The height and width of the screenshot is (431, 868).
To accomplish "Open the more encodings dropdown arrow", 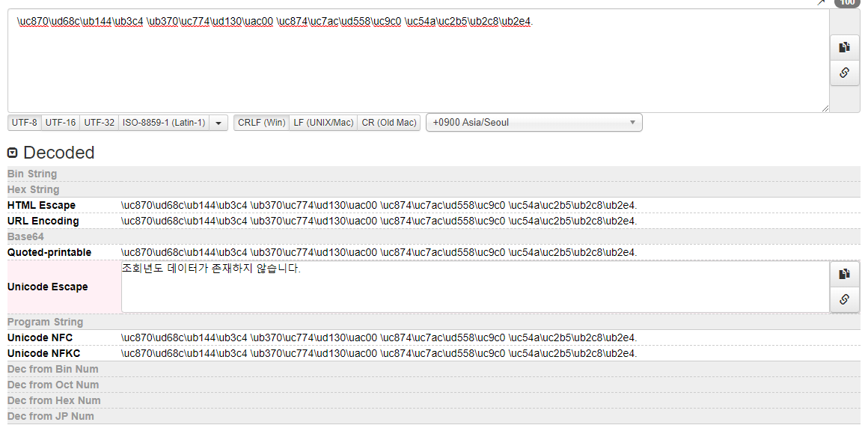I will point(218,122).
